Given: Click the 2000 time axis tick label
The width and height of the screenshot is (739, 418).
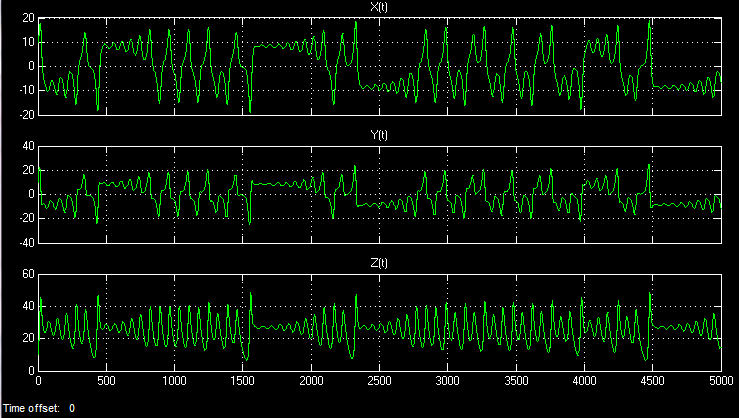Looking at the screenshot, I should [x=311, y=380].
